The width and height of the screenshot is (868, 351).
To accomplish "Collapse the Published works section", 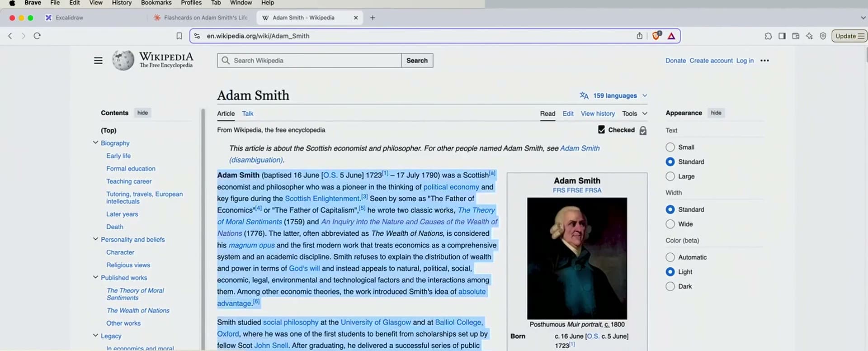I will pos(95,277).
